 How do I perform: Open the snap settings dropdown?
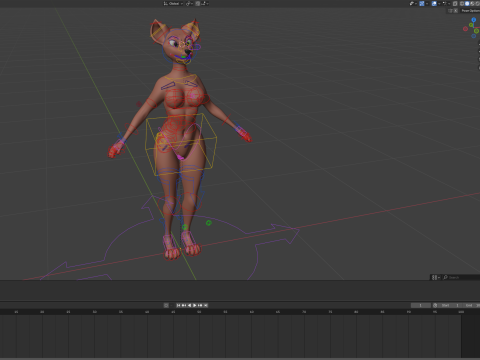[205, 3]
